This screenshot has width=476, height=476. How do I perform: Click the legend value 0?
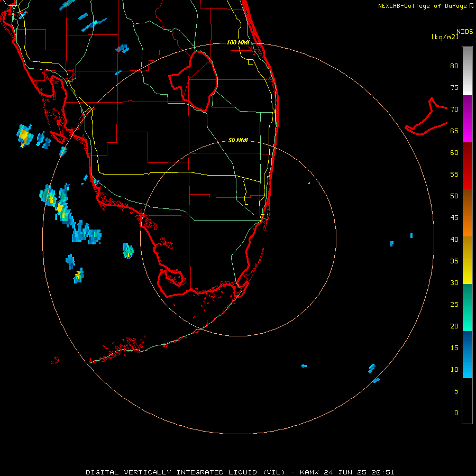coord(456,413)
